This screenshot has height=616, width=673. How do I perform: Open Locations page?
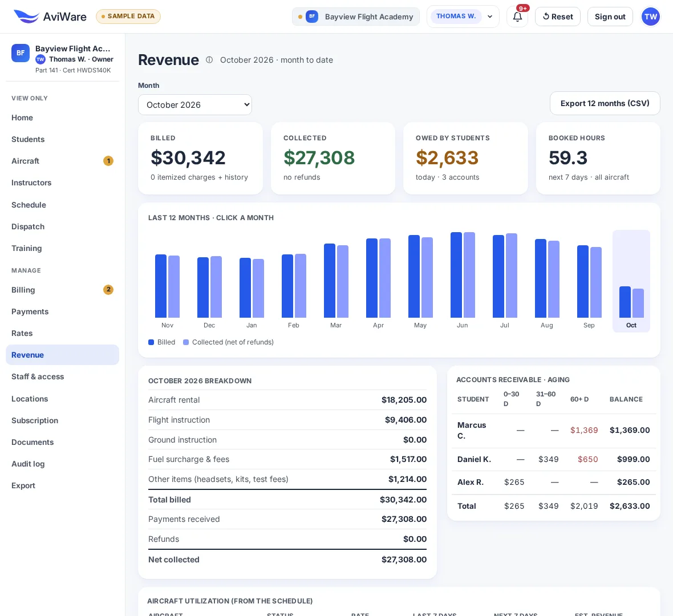click(x=62, y=399)
